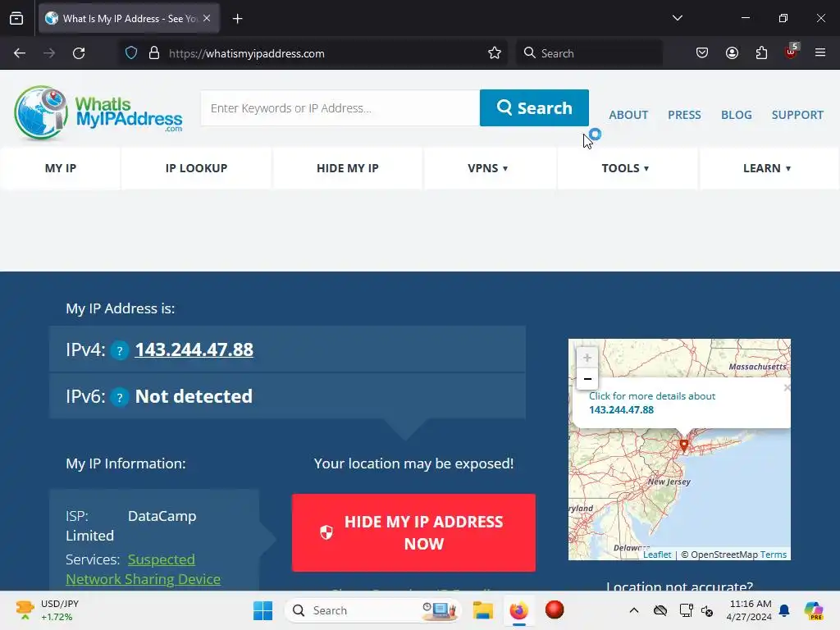Open the IP LOOKUP nav tab
The width and height of the screenshot is (840, 630).
coord(197,168)
